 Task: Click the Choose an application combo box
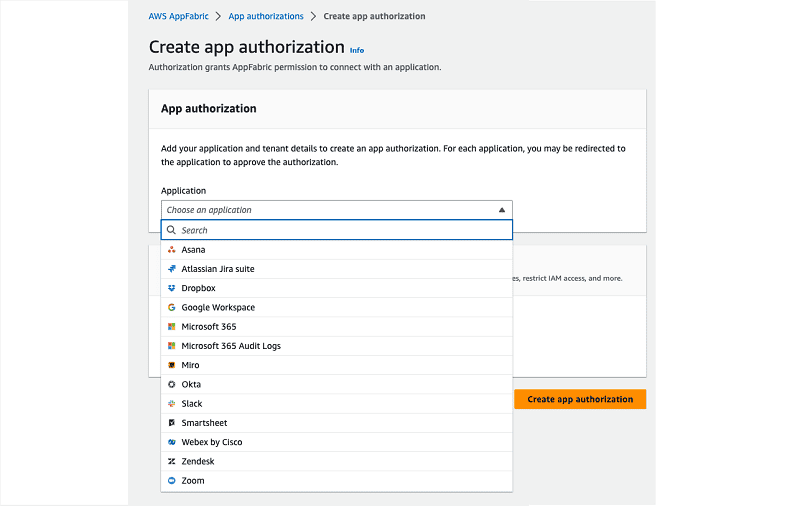(x=337, y=210)
